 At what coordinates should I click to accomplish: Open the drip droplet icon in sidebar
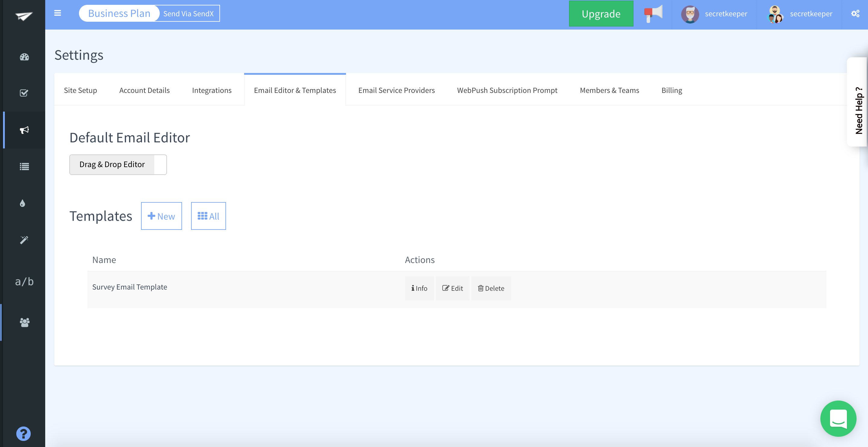[23, 203]
